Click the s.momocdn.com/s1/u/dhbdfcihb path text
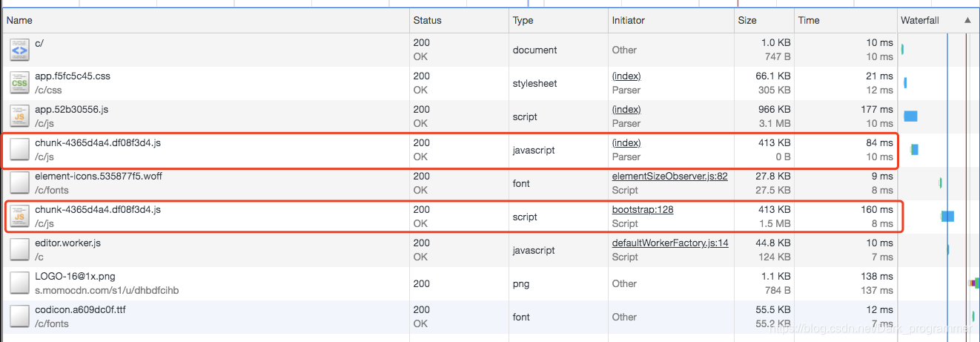This screenshot has width=980, height=342. (107, 290)
